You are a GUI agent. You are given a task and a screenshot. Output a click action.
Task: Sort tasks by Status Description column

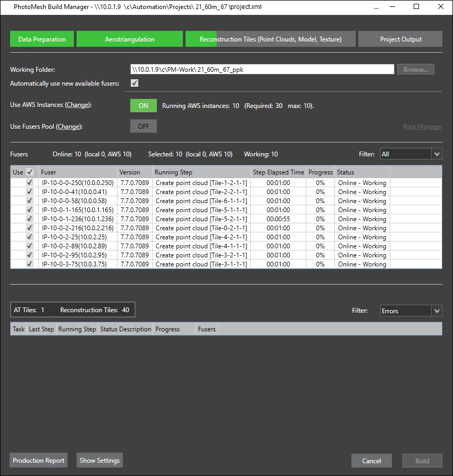click(125, 329)
